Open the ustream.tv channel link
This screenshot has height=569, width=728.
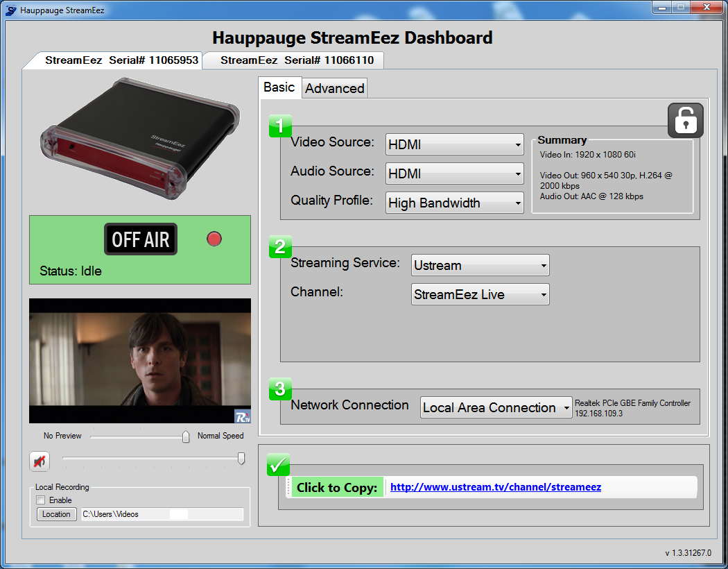tap(495, 487)
